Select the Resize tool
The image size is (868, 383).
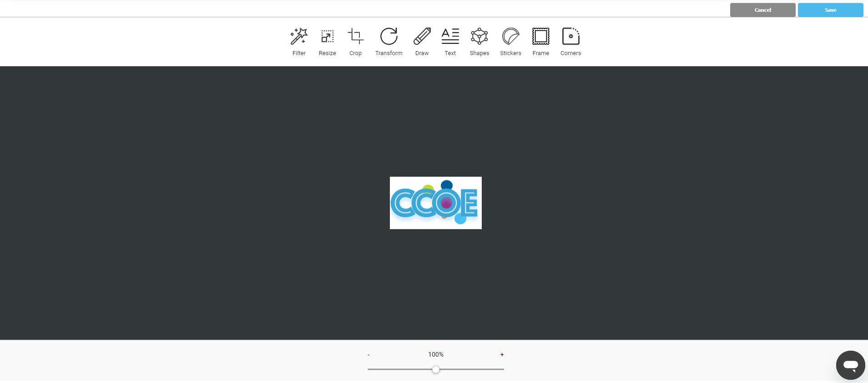(x=327, y=41)
